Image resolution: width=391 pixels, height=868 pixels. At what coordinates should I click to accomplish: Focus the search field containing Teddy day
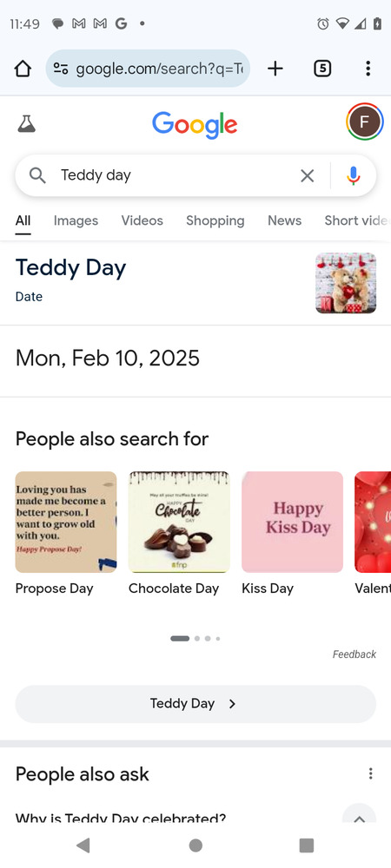172,175
